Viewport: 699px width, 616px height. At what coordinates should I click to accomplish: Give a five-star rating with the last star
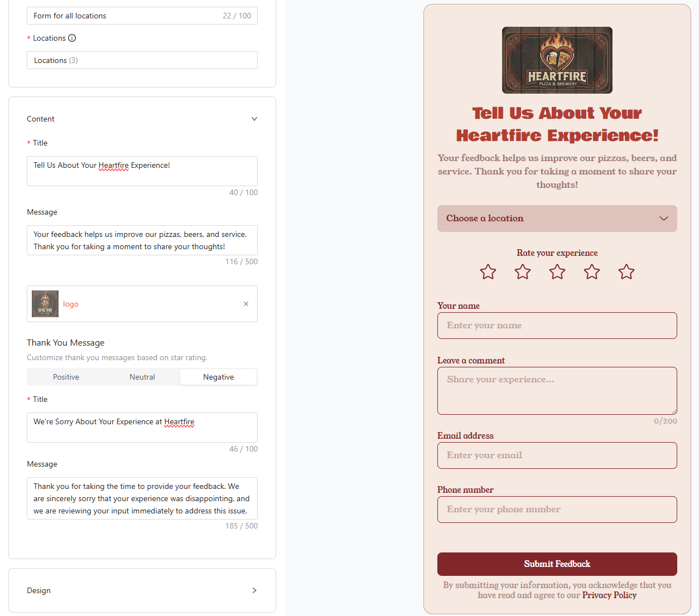[626, 271]
